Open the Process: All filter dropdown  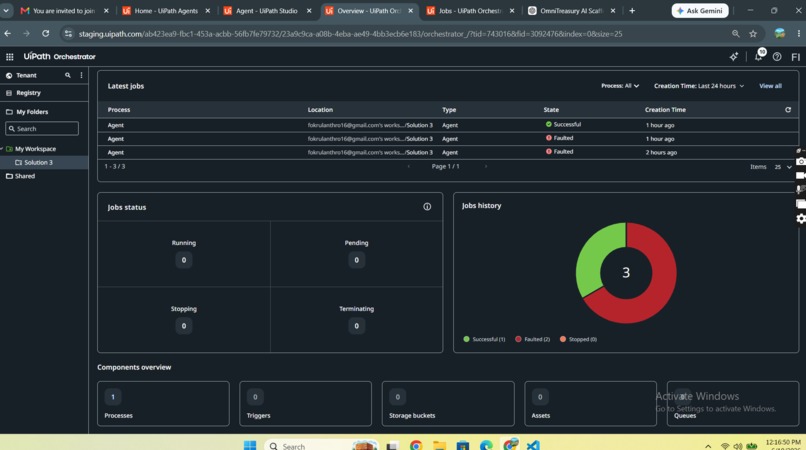620,86
